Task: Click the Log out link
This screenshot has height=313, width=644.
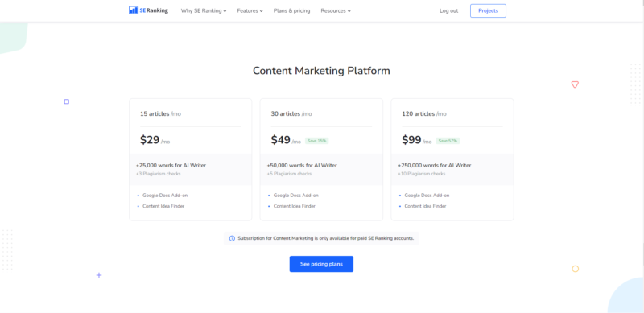Action: pos(448,10)
